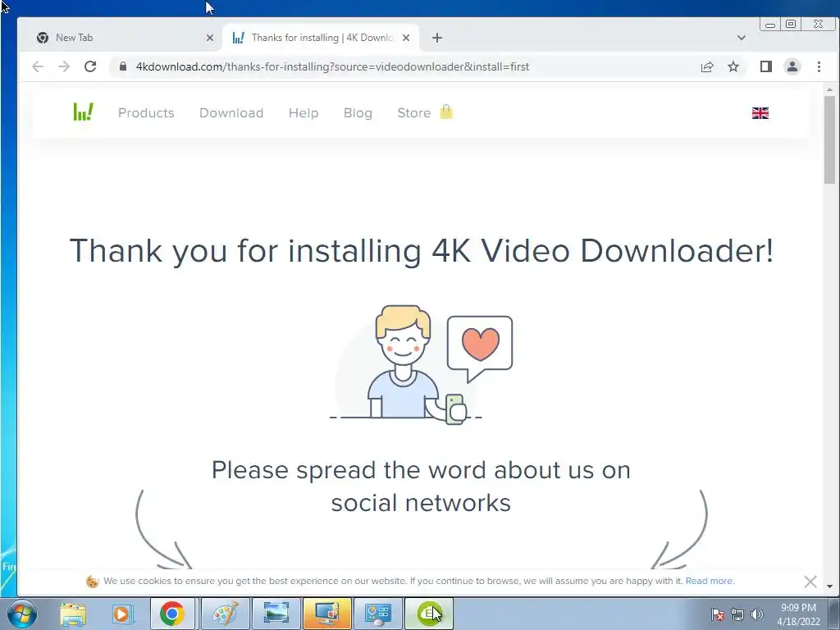Image resolution: width=840 pixels, height=630 pixels.
Task: Close the New Tab tab
Action: [x=210, y=38]
